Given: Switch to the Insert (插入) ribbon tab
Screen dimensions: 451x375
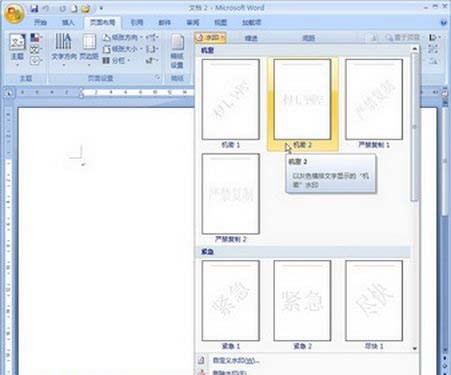Looking at the screenshot, I should pyautogui.click(x=68, y=22).
